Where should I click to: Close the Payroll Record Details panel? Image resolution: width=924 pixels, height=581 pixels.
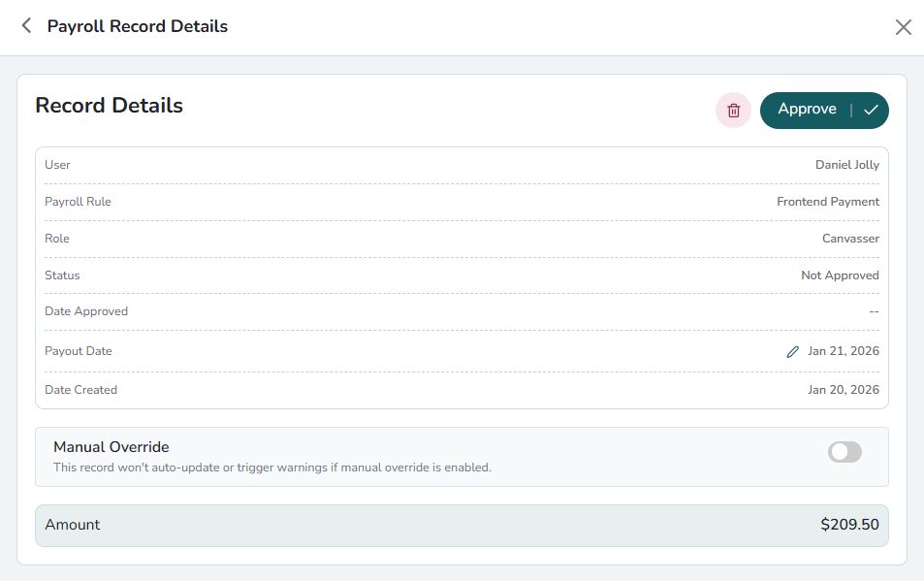coord(903,27)
